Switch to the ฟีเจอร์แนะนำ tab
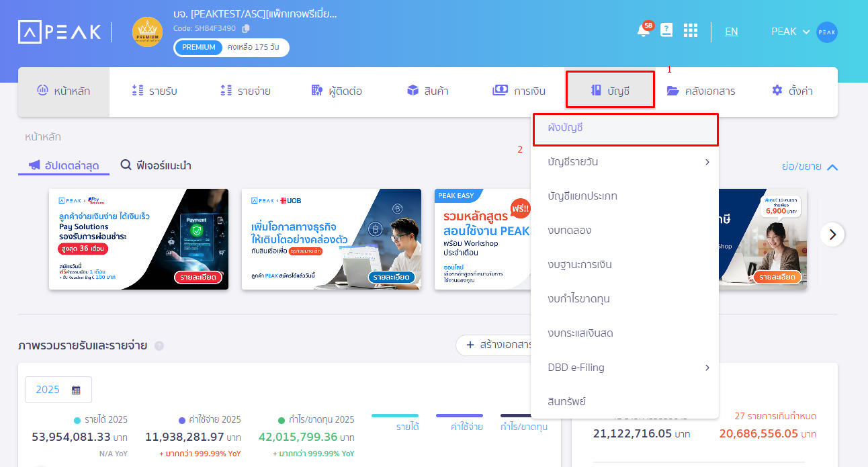Screen dimensions: 868x467 (x=155, y=165)
